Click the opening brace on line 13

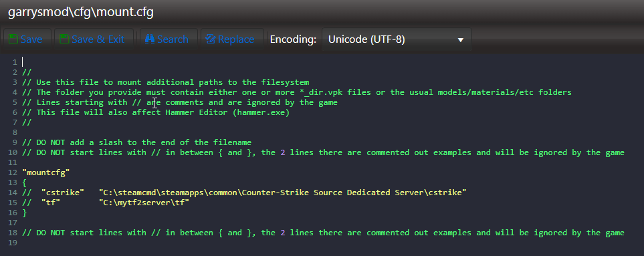(x=24, y=182)
